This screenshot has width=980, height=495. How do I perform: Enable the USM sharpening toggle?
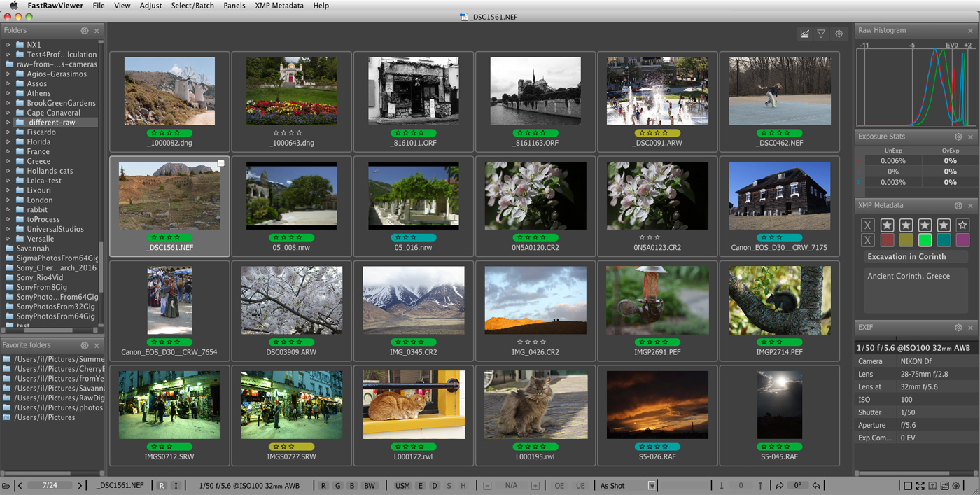click(402, 484)
